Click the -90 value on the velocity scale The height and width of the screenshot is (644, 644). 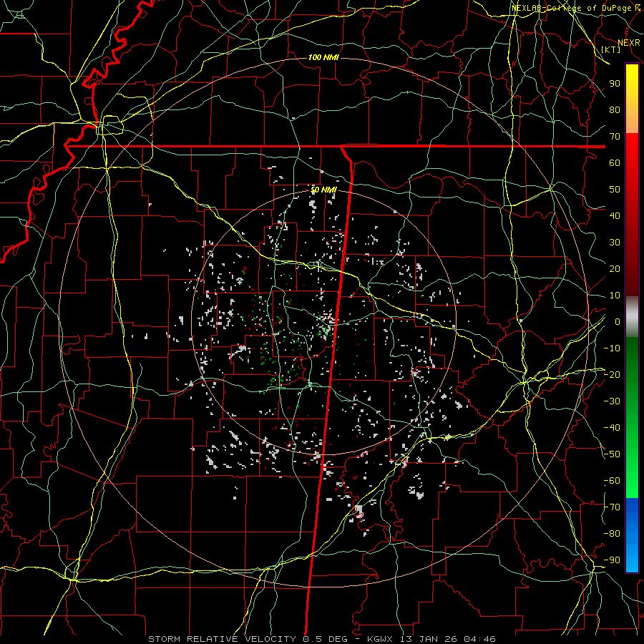[x=612, y=560]
